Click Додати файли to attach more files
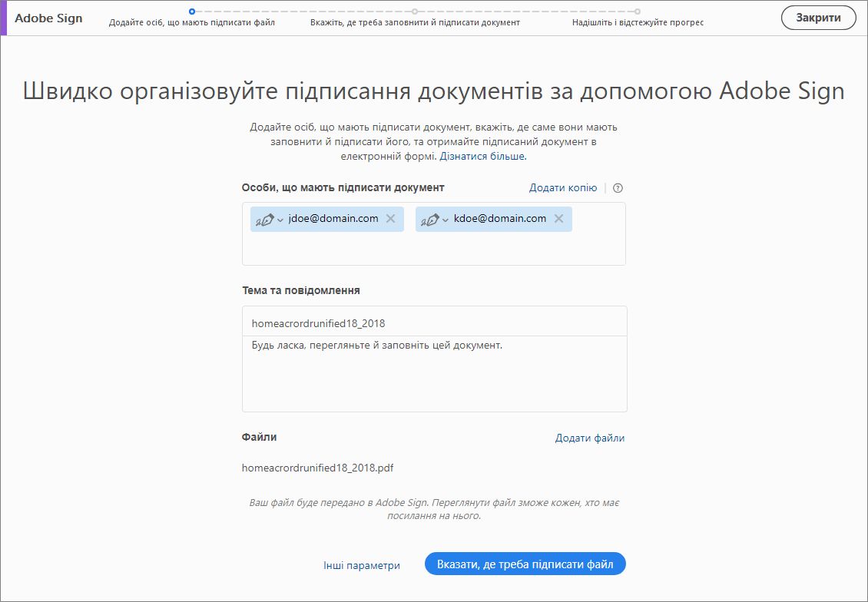Screen dimensions: 868x602 click(589, 438)
